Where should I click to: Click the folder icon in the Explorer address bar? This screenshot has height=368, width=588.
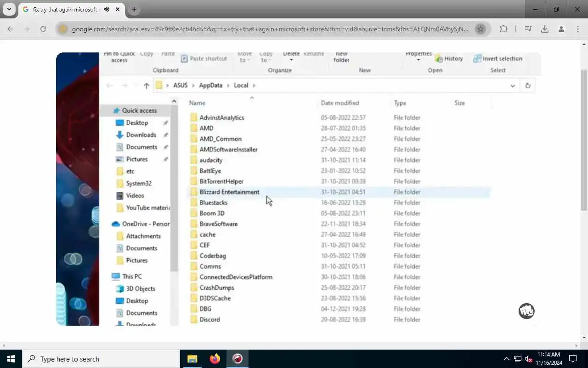pyautogui.click(x=159, y=86)
